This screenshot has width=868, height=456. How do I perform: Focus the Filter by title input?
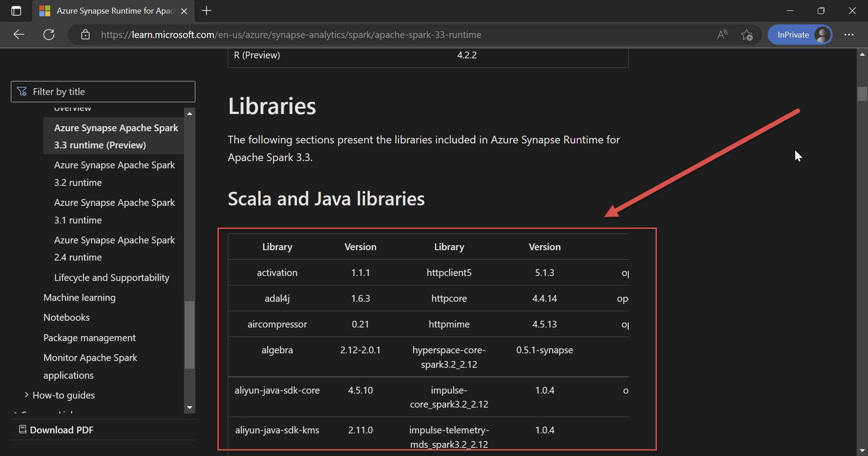coord(103,92)
